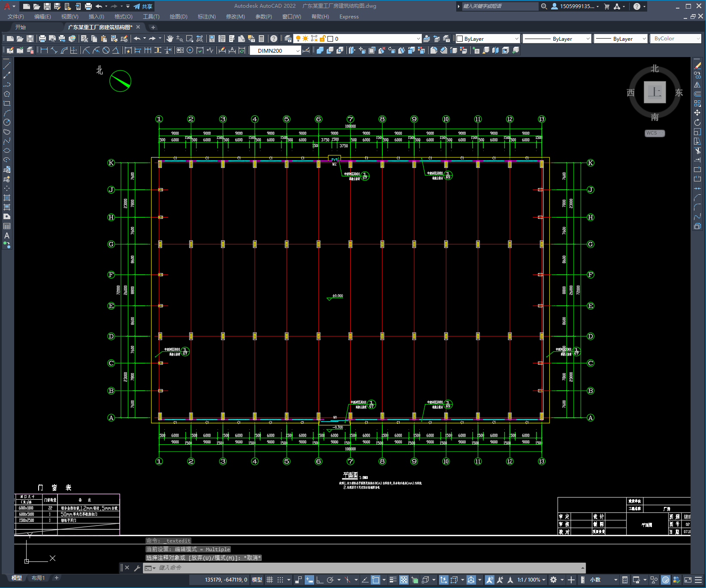The width and height of the screenshot is (706, 588).
Task: Toggle transparency display in status bar
Action: tap(404, 580)
